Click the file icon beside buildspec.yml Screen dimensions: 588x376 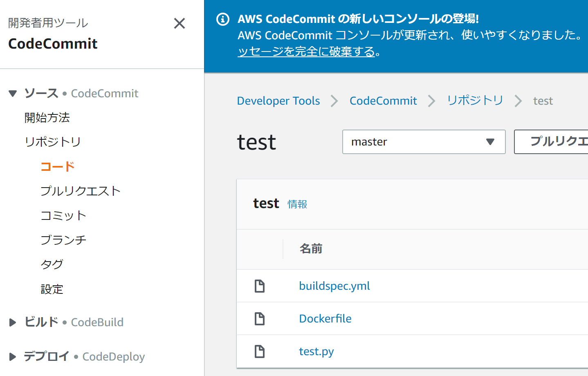(260, 286)
